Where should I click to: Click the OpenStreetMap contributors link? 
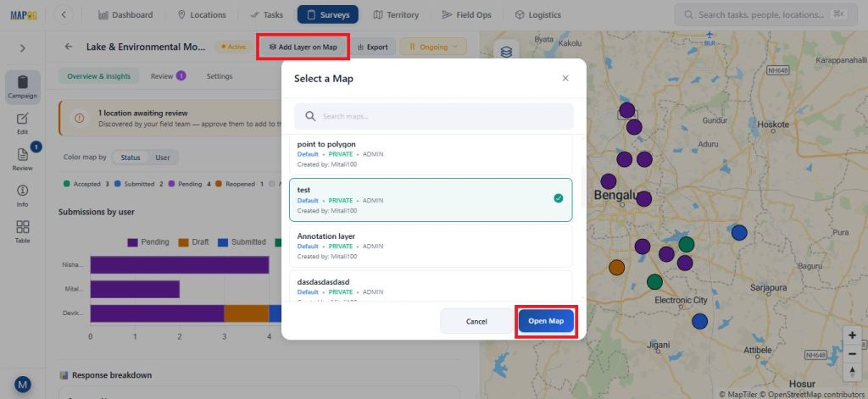click(811, 395)
